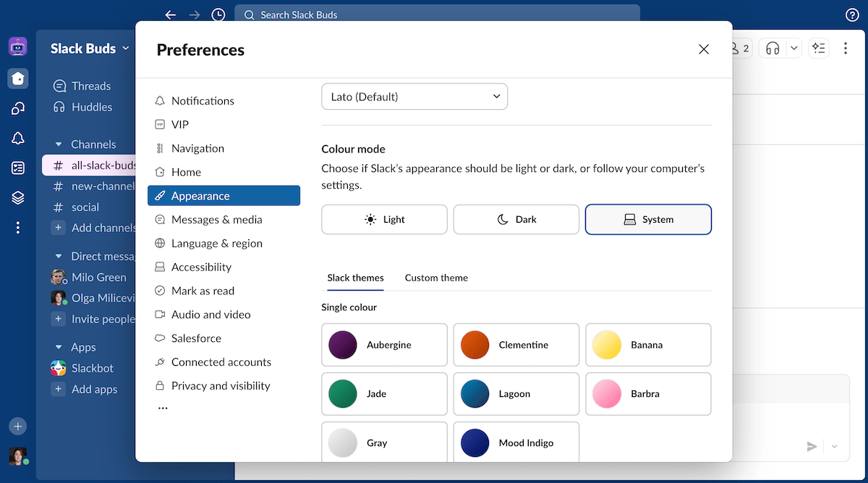868x483 pixels.
Task: Choose the Clementine theme
Action: click(x=516, y=345)
